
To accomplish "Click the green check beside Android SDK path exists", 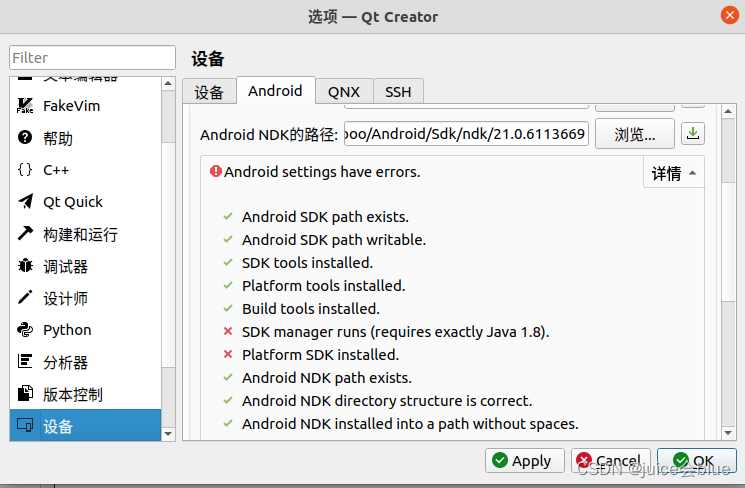I will pyautogui.click(x=228, y=216).
